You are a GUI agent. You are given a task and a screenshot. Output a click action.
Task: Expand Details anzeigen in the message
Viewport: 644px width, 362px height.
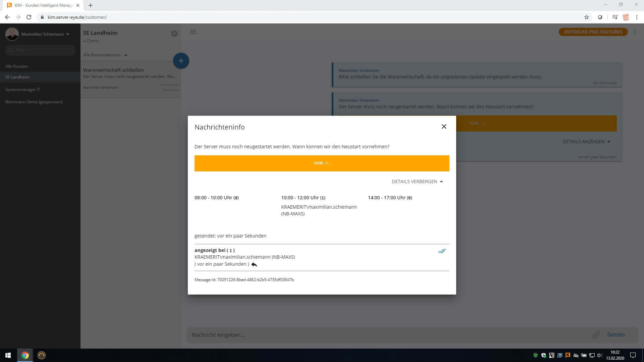tap(586, 142)
